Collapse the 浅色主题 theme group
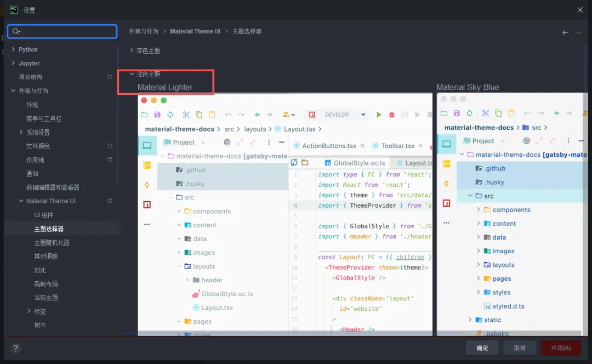592x364 pixels. tap(132, 75)
